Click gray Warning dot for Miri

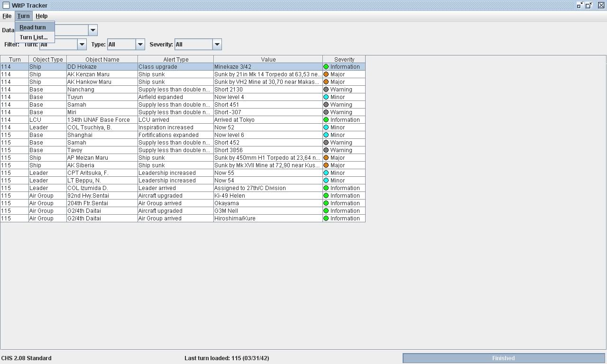(x=326, y=112)
